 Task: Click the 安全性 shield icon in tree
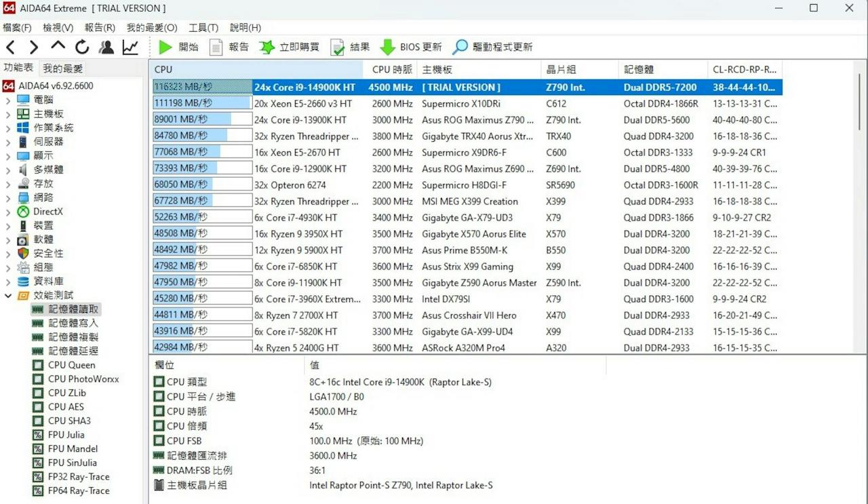pos(24,253)
